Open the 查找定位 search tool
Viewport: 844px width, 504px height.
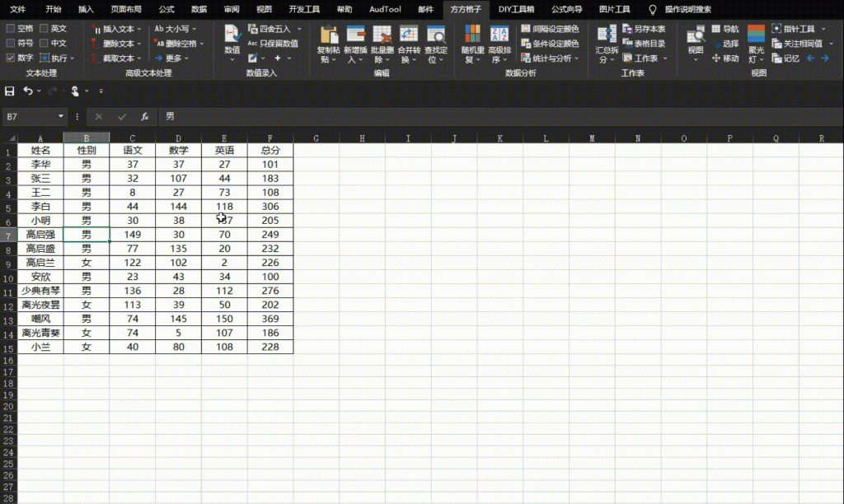(436, 35)
